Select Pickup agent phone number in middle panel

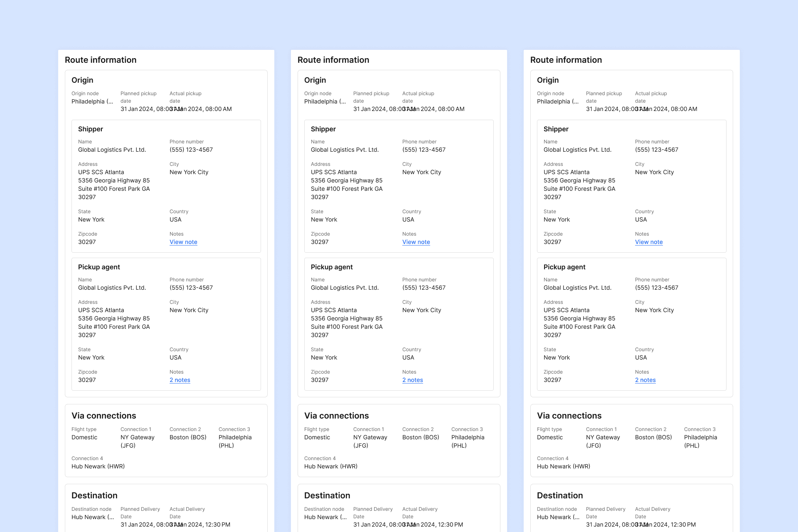[x=424, y=288]
